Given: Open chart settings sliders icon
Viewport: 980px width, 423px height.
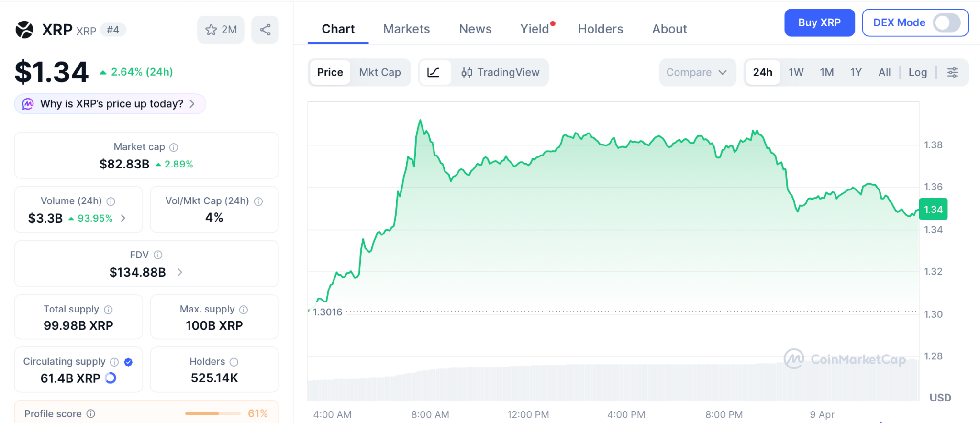Looking at the screenshot, I should (952, 72).
